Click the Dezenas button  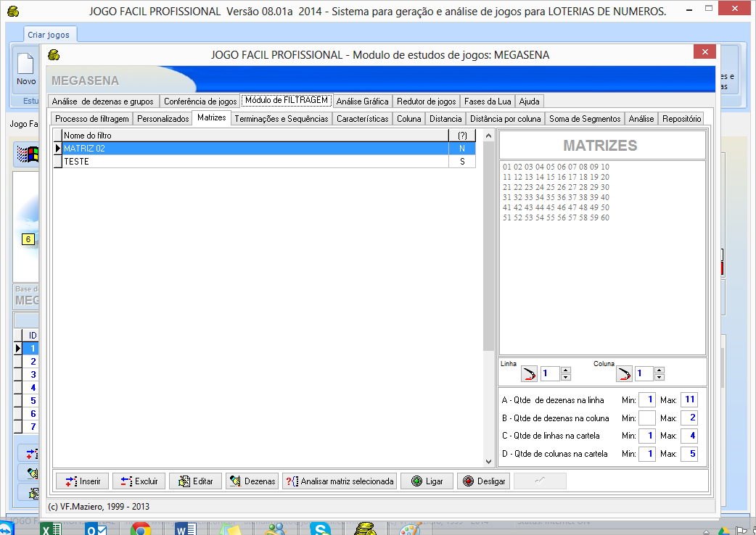tap(252, 481)
